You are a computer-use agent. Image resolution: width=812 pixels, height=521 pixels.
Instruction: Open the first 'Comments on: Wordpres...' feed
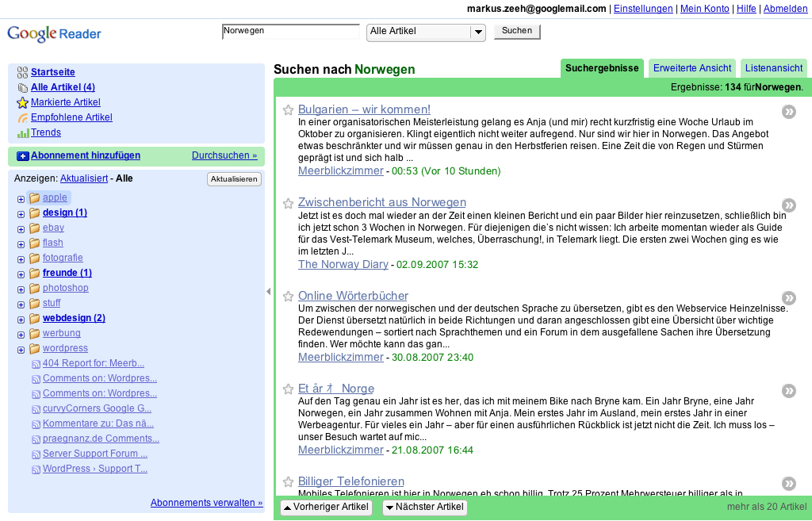click(x=99, y=378)
